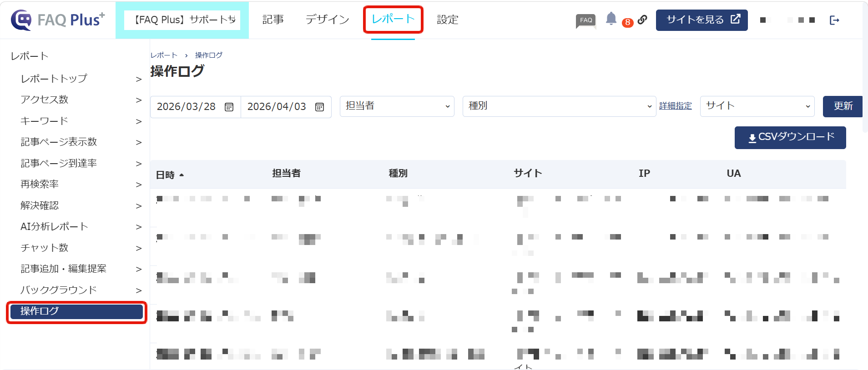Switch to the デザイン tab
This screenshot has height=370, width=868.
click(x=327, y=20)
